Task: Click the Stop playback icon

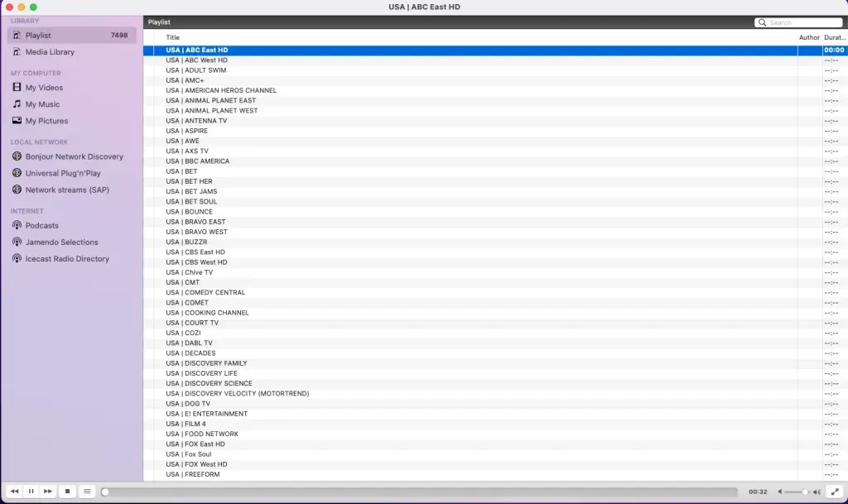Action: pyautogui.click(x=67, y=491)
